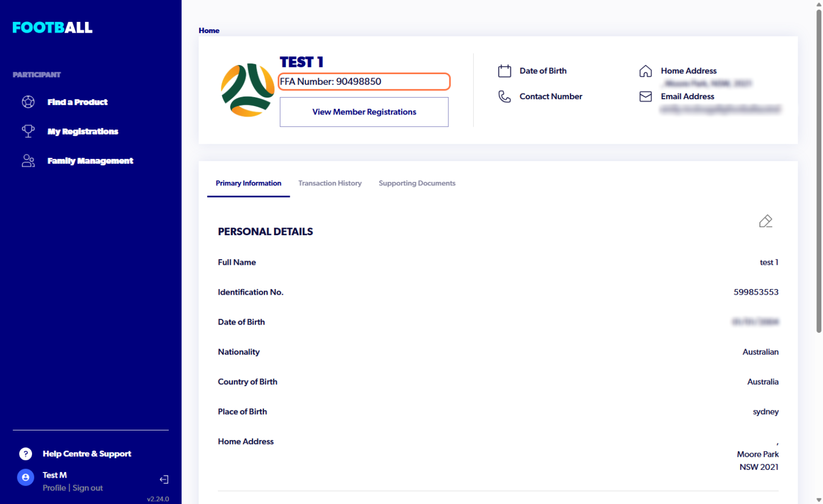Click the NSW 2021 address line
The height and width of the screenshot is (504, 823).
pos(758,467)
